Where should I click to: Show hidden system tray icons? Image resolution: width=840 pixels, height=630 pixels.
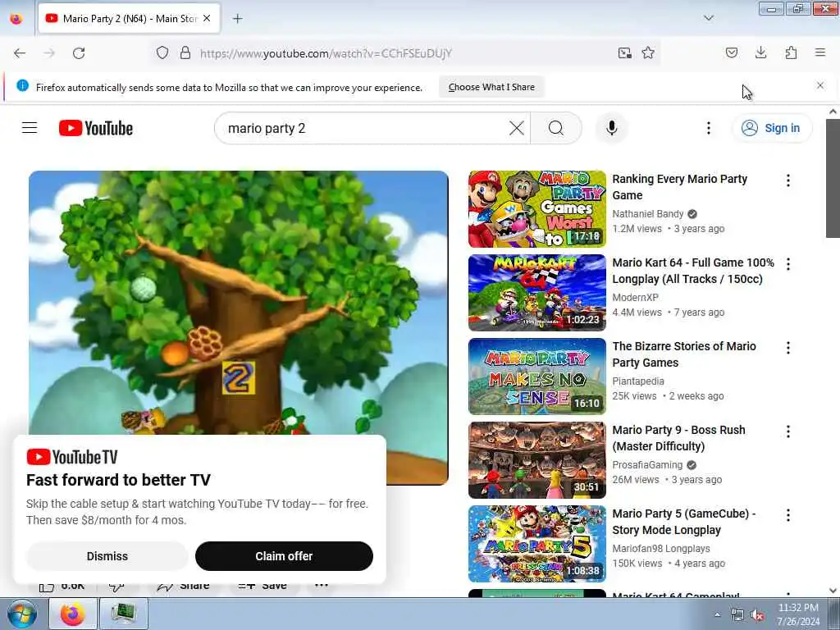pos(717,615)
